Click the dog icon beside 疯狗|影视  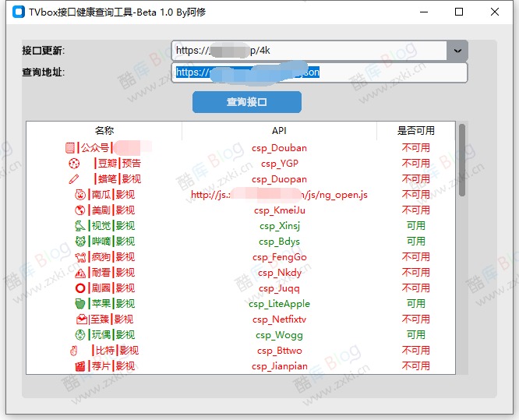(x=80, y=257)
